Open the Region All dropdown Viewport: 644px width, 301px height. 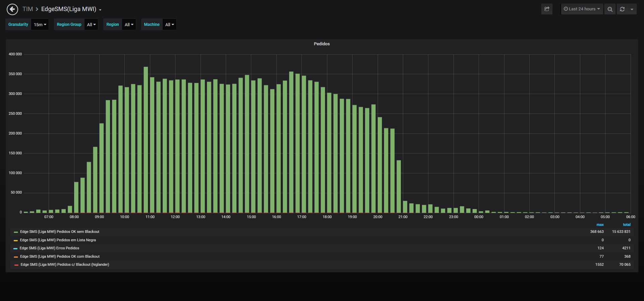(x=129, y=24)
